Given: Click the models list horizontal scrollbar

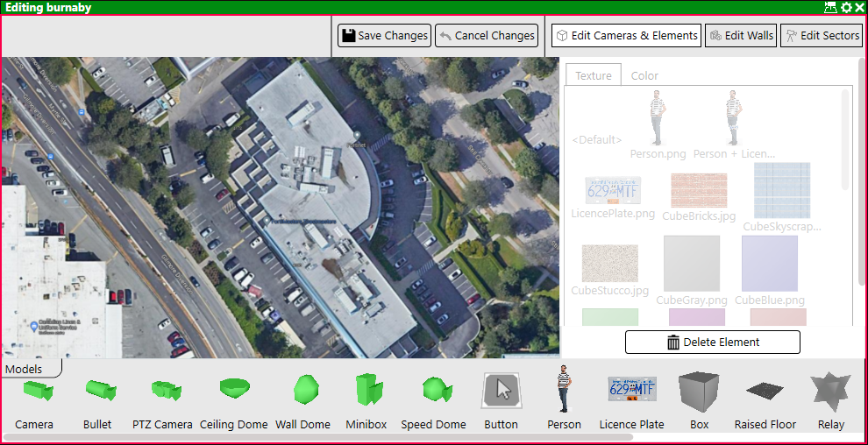Looking at the screenshot, I should point(317,437).
